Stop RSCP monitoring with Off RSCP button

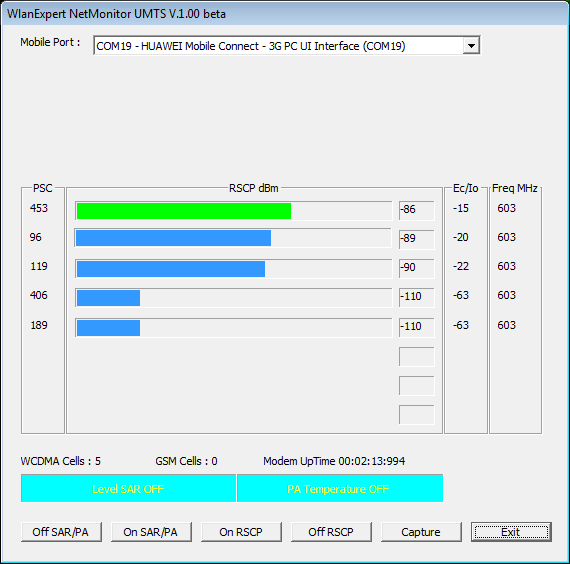point(331,532)
